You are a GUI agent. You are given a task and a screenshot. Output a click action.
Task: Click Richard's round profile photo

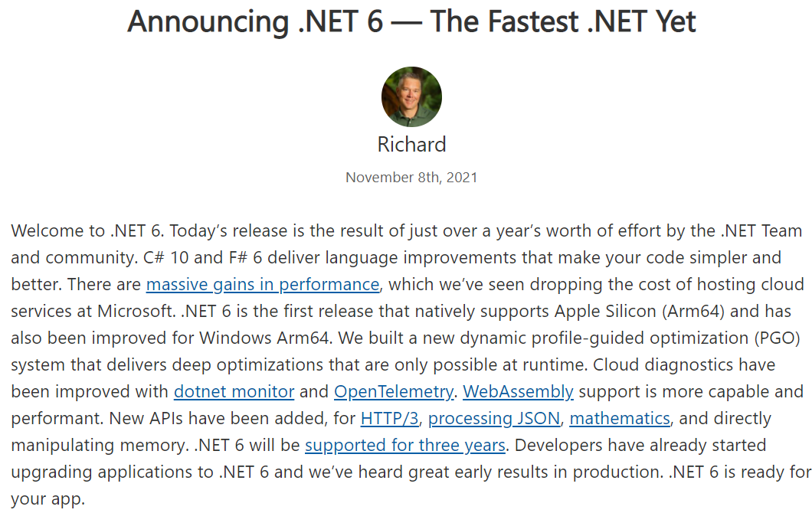411,96
